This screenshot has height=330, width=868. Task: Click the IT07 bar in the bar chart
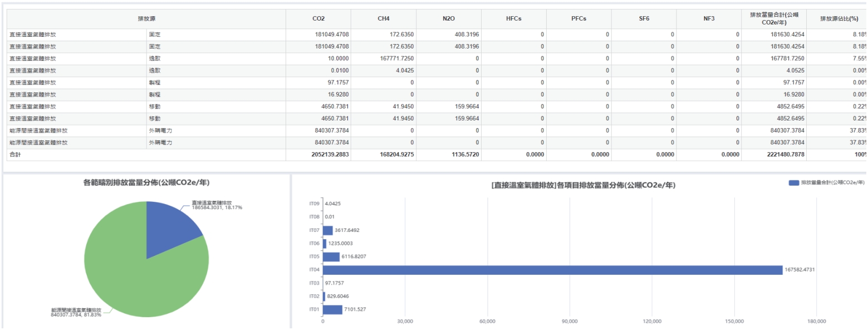click(x=328, y=230)
